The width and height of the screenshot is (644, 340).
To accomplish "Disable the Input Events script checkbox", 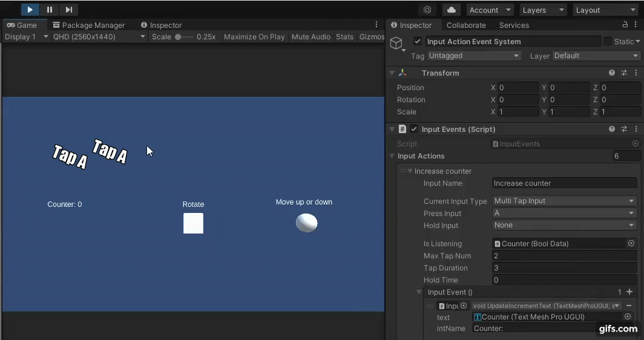I will click(x=414, y=129).
